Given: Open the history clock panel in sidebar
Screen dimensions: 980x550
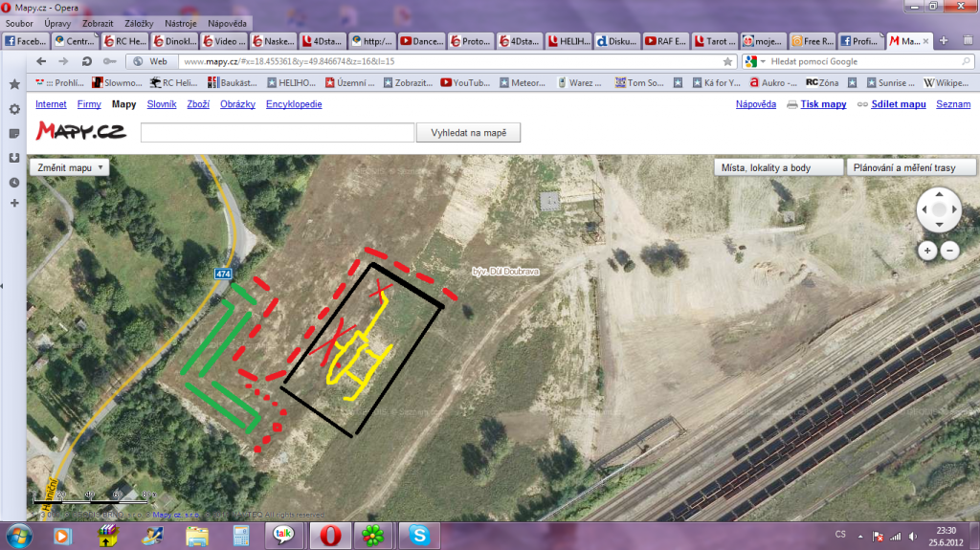Looking at the screenshot, I should [14, 182].
